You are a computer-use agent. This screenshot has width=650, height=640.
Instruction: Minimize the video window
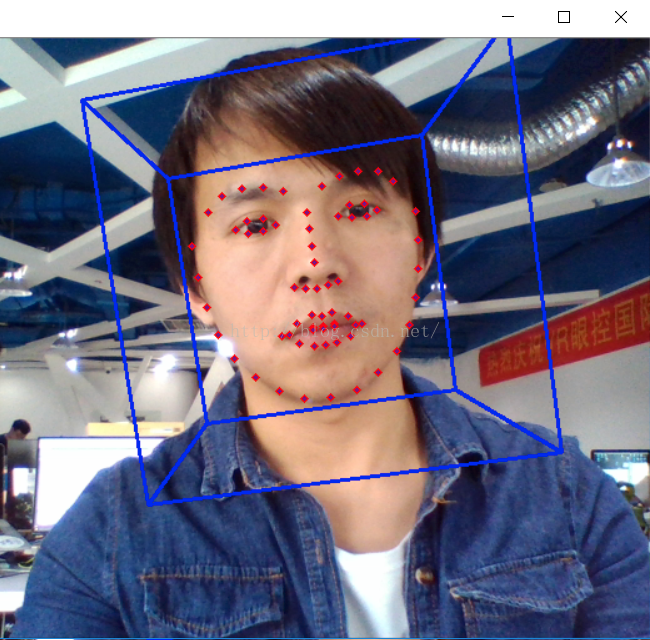pos(508,17)
